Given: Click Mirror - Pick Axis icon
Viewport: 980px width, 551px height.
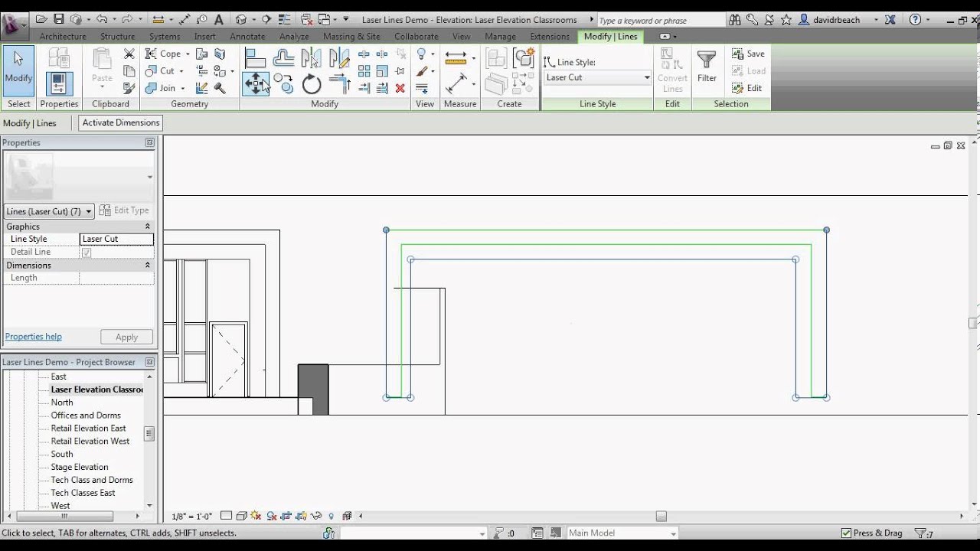Looking at the screenshot, I should point(311,58).
